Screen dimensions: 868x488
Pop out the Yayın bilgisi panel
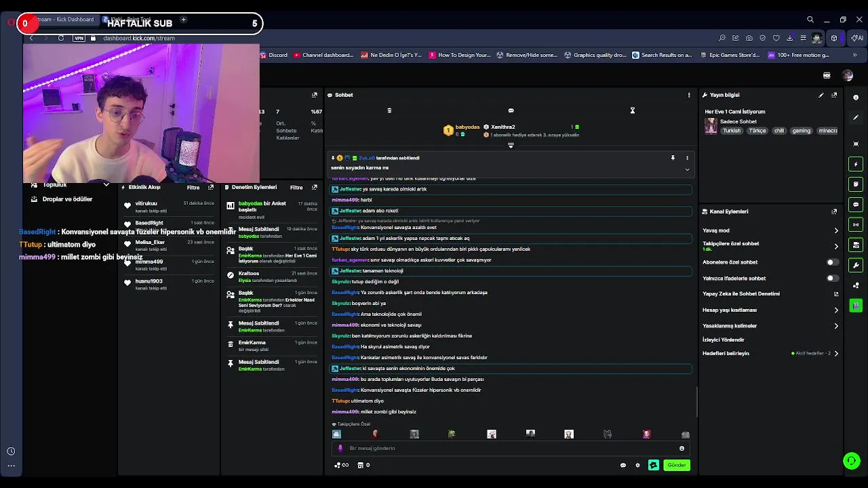834,95
